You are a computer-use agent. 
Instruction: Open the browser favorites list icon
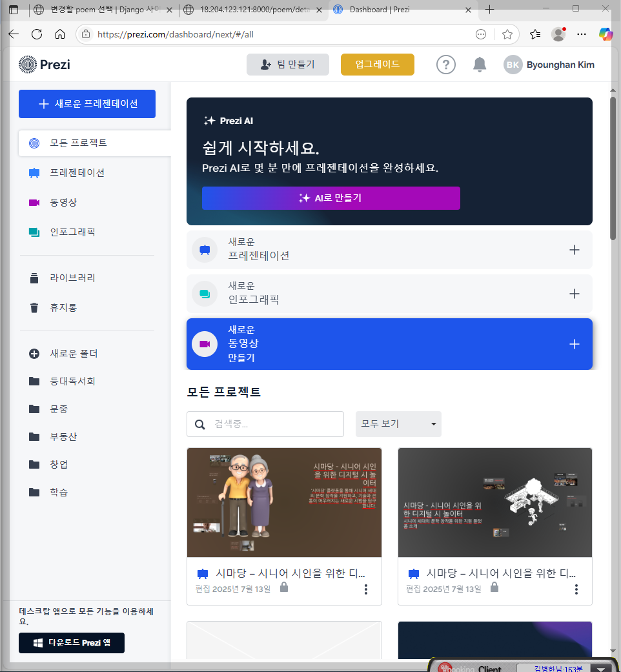click(x=535, y=34)
